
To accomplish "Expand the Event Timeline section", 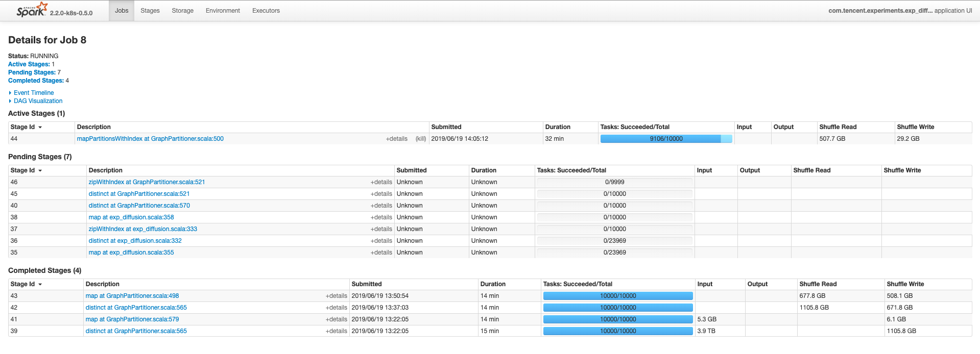I will [34, 93].
